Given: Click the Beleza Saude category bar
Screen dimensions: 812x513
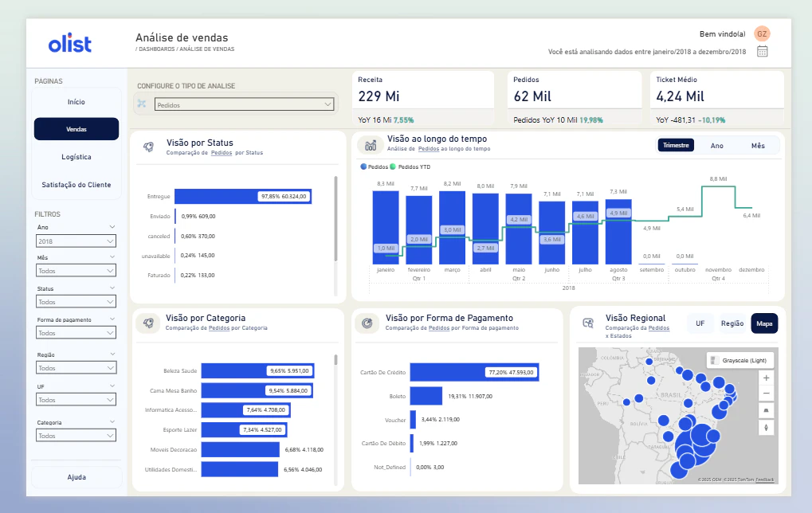Looking at the screenshot, I should [x=257, y=370].
